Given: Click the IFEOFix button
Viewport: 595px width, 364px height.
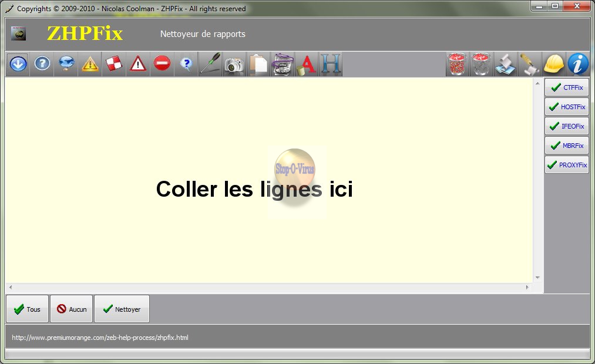Looking at the screenshot, I should 567,126.
